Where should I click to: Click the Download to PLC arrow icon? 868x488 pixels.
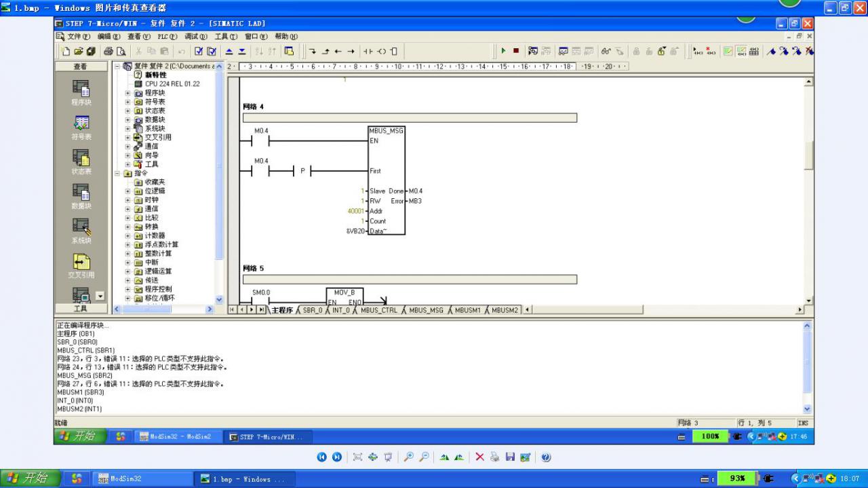tap(241, 51)
